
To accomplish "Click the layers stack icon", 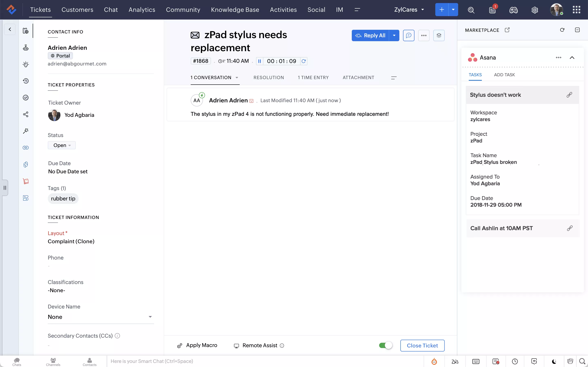I will click(x=439, y=35).
